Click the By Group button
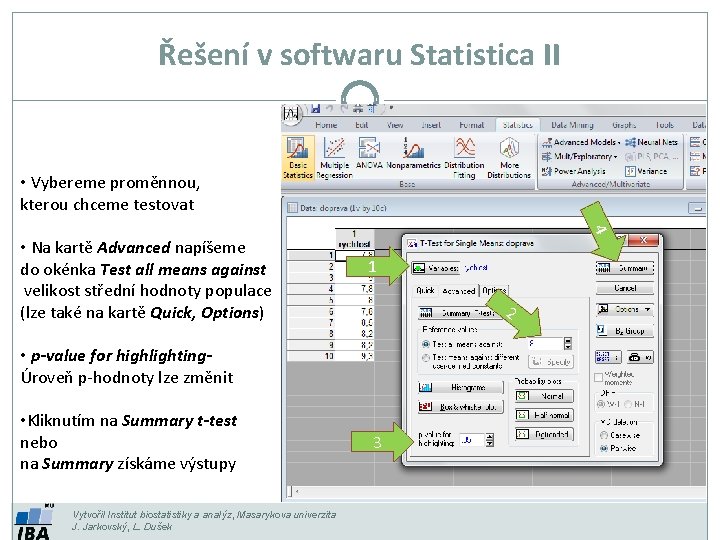The width and height of the screenshot is (720, 540). 624,331
